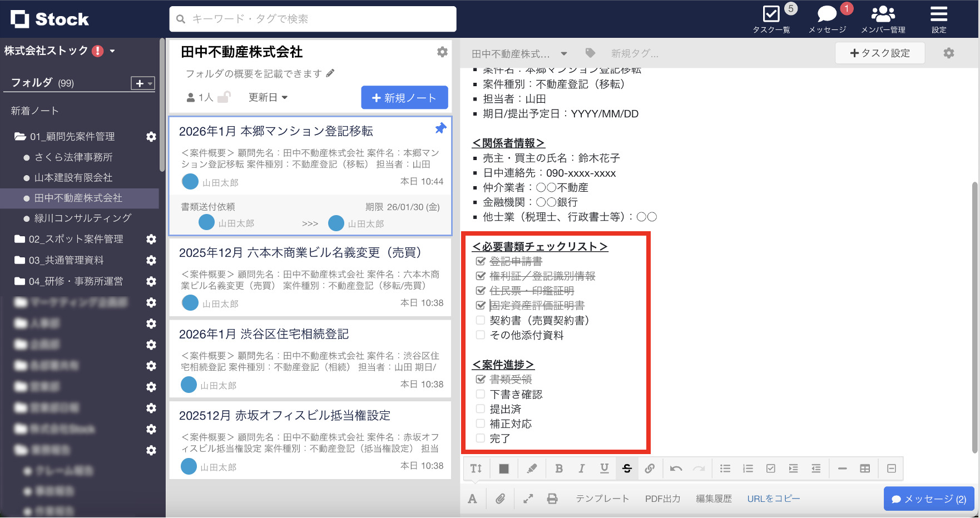Click the attachment paperclip icon
Screen dimensions: 980x518
tap(500, 499)
